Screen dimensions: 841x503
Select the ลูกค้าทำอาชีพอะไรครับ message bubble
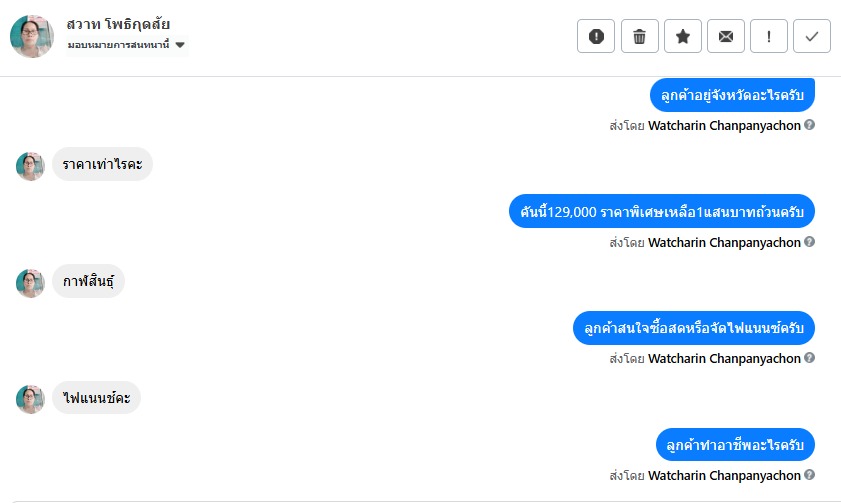click(735, 445)
